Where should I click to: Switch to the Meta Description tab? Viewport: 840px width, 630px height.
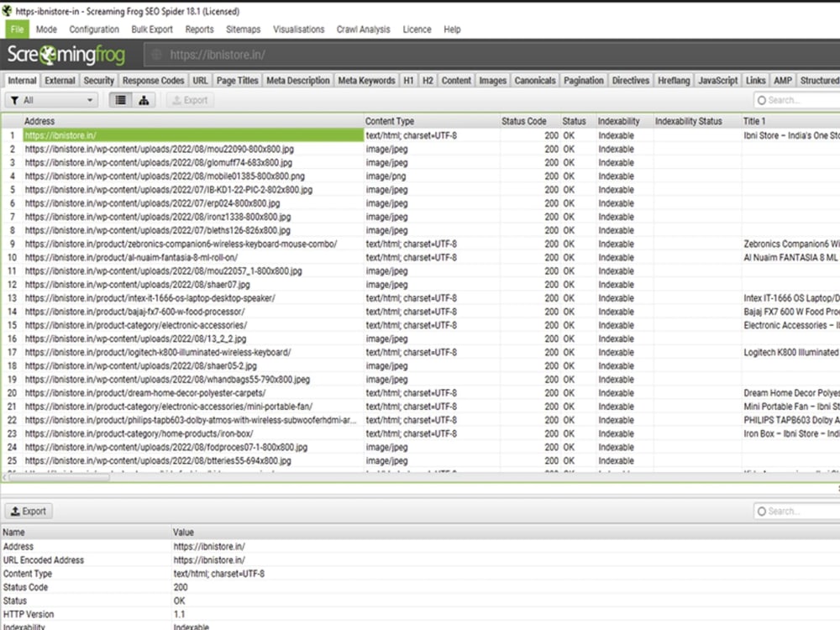pyautogui.click(x=298, y=81)
